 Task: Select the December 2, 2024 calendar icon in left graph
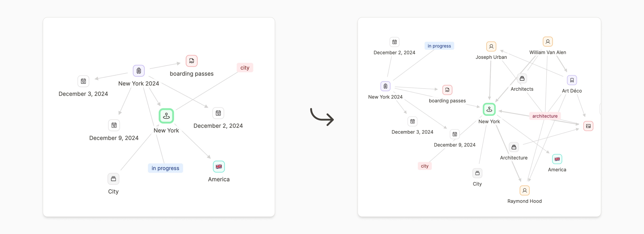tap(218, 113)
